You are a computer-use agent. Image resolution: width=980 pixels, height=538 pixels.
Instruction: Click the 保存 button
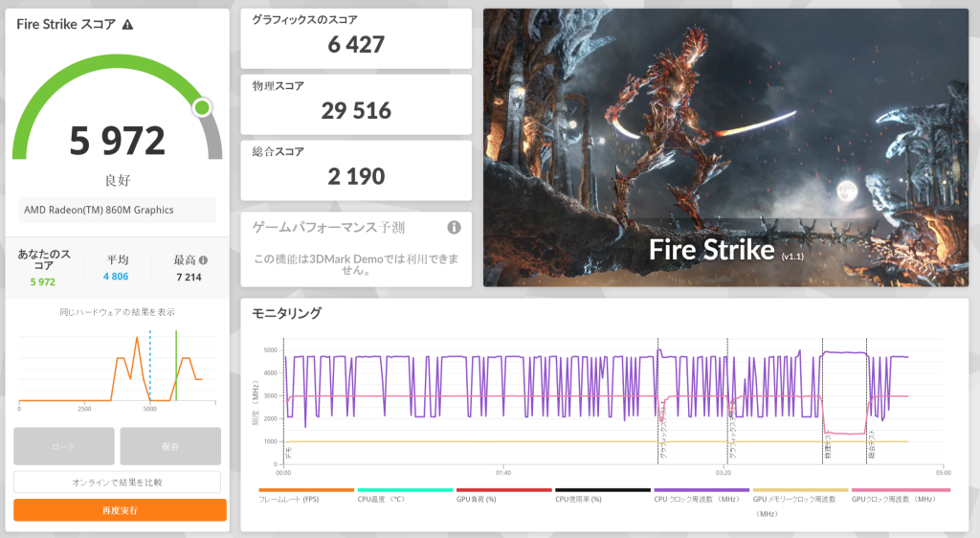[x=170, y=446]
